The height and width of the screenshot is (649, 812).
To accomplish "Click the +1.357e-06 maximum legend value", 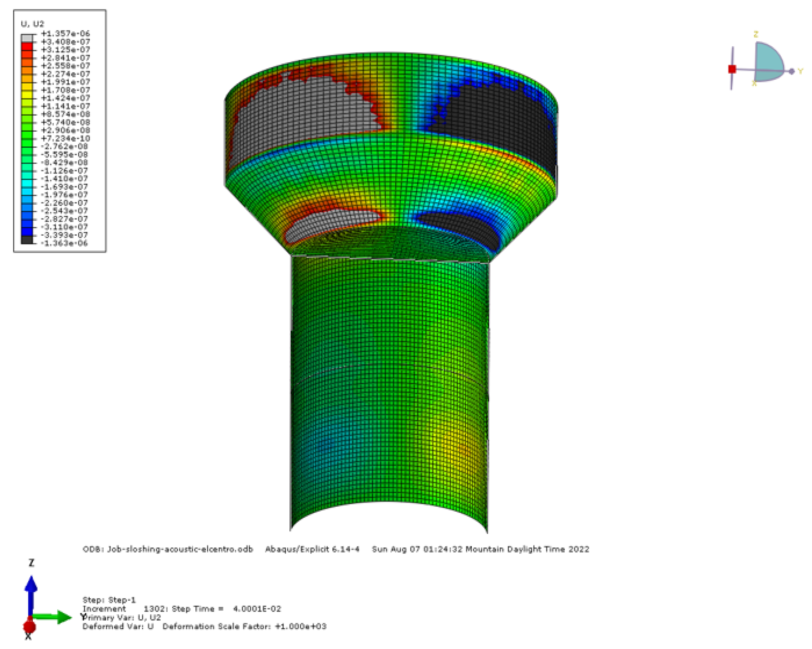I will coord(65,34).
